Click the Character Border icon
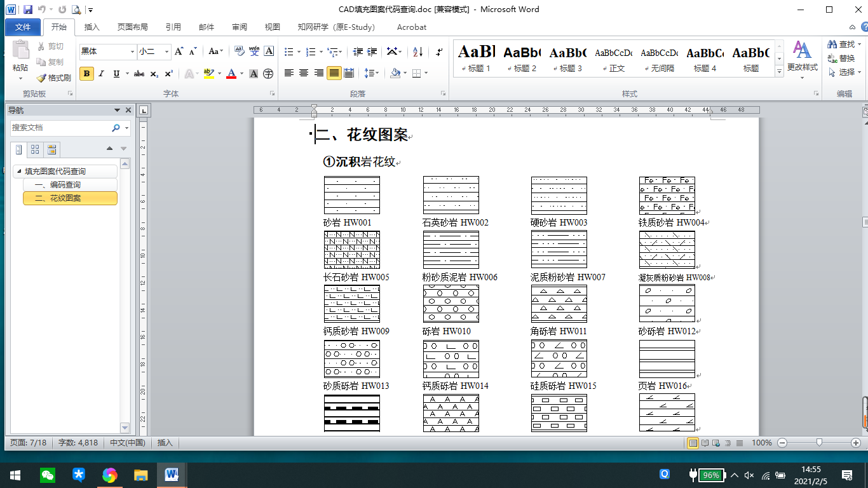Screen dimensions: 868x488 coord(269,51)
